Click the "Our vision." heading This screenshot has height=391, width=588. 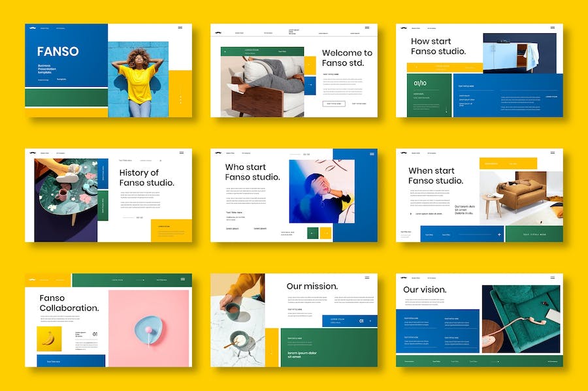coord(425,290)
